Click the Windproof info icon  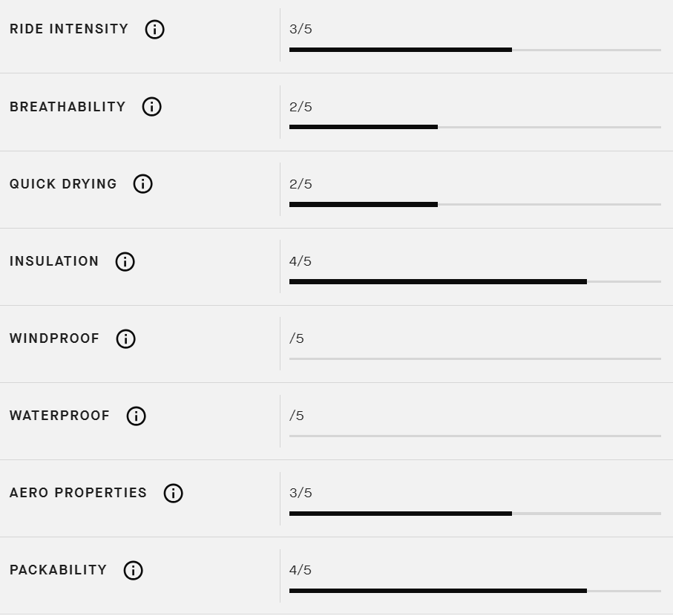(125, 338)
